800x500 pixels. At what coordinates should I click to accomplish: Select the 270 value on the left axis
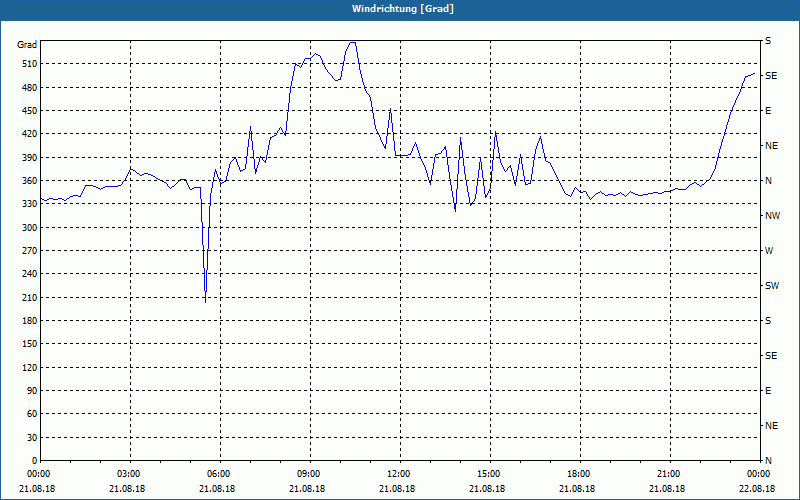pos(30,251)
